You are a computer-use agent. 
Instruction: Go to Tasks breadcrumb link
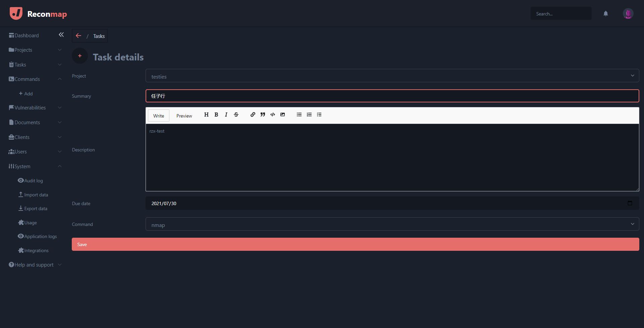[x=99, y=36]
